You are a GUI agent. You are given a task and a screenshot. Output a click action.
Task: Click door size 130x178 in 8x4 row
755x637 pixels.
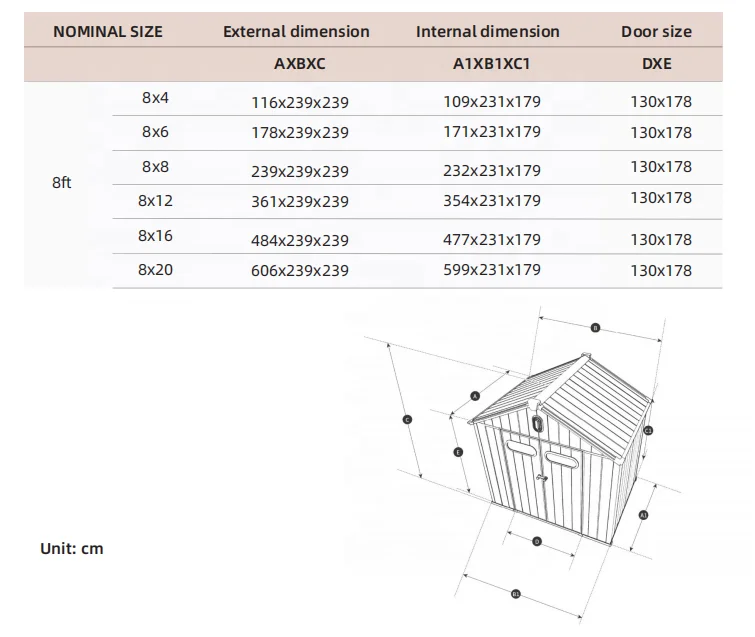coord(661,102)
